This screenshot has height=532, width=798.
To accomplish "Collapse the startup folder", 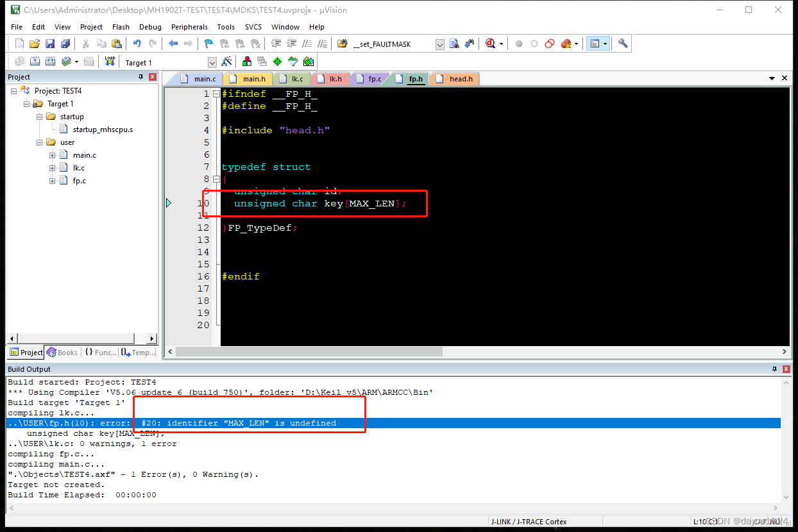I will (x=40, y=117).
